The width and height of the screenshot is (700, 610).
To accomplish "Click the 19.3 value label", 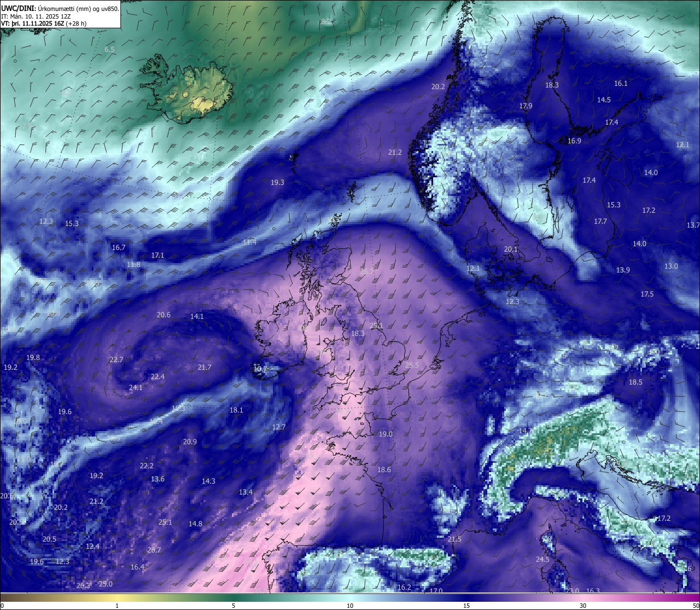I will point(277,183).
